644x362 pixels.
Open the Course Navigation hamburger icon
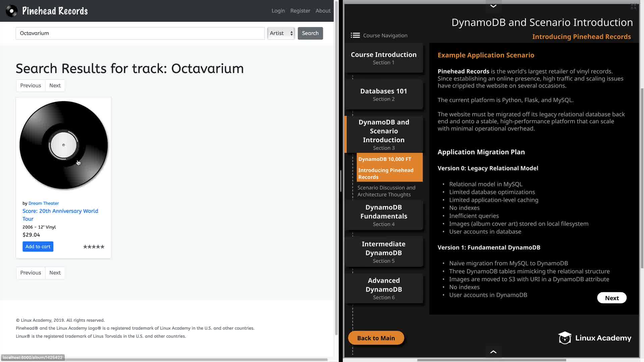click(x=355, y=35)
